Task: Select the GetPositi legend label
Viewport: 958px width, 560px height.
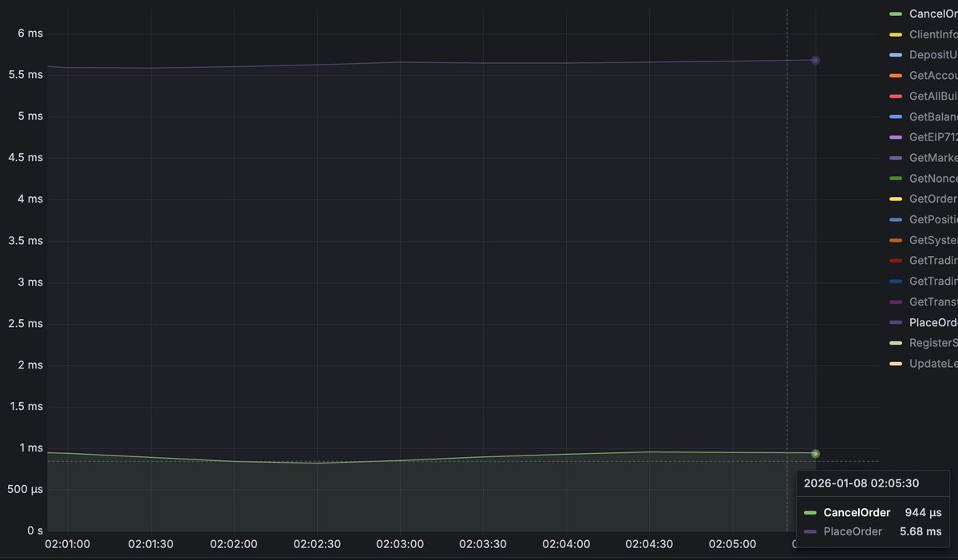Action: [933, 219]
